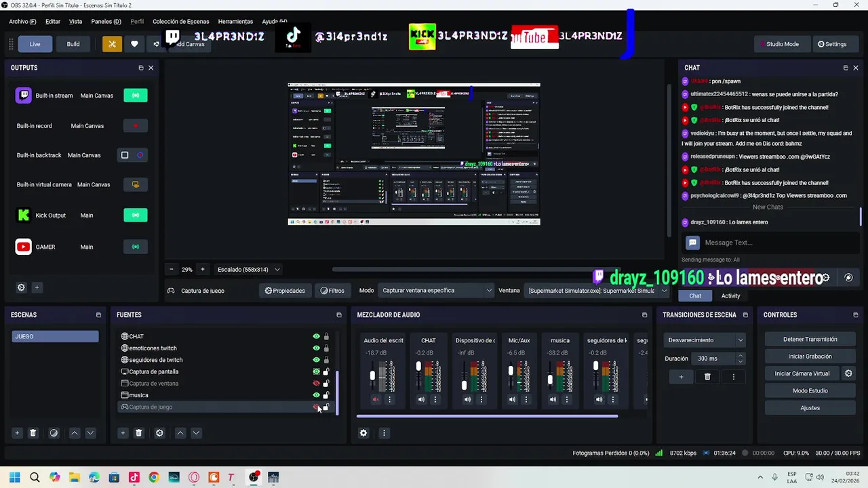Click the YouTube GAMER output icon
868x488 pixels.
[24, 247]
